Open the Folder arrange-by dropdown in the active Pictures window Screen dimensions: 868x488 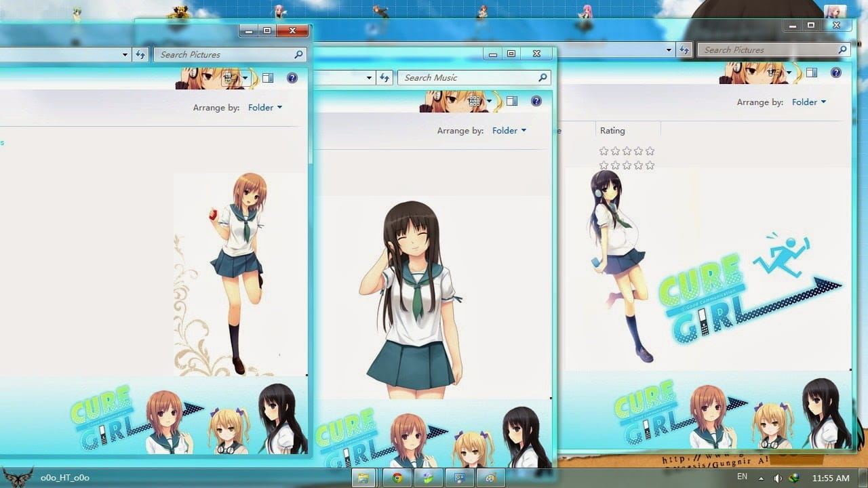(265, 107)
